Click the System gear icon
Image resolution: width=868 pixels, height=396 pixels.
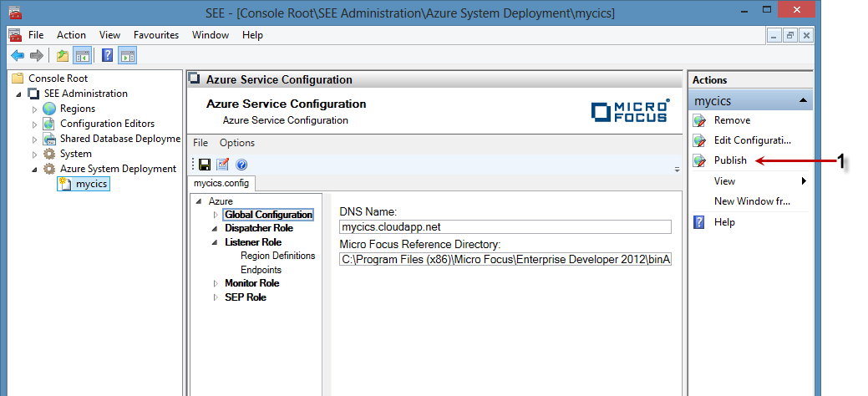click(x=49, y=154)
